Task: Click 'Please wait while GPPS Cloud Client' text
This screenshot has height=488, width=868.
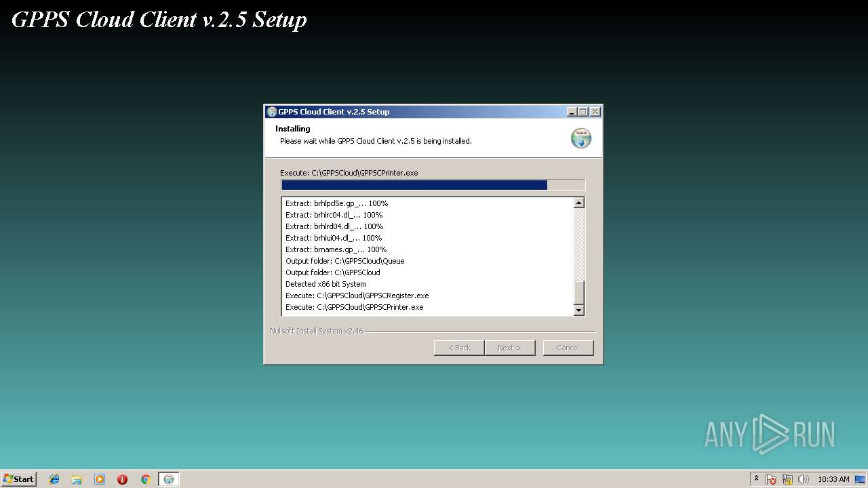Action: (376, 141)
